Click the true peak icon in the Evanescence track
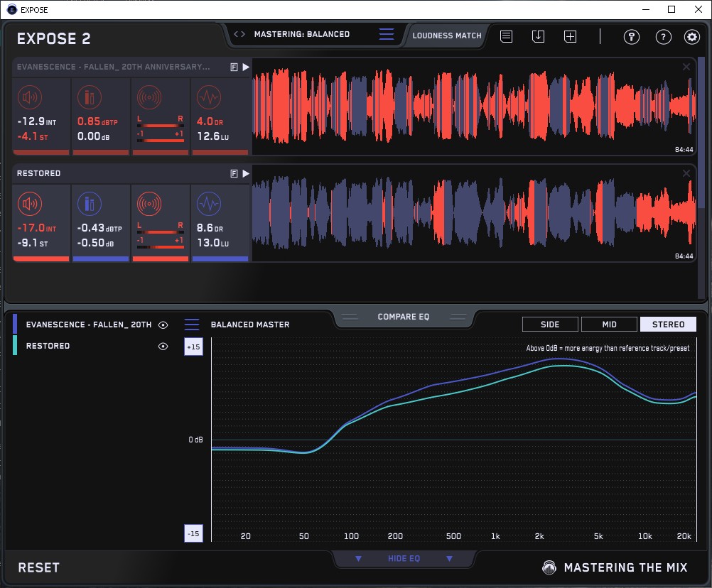The height and width of the screenshot is (588, 712). 90,97
